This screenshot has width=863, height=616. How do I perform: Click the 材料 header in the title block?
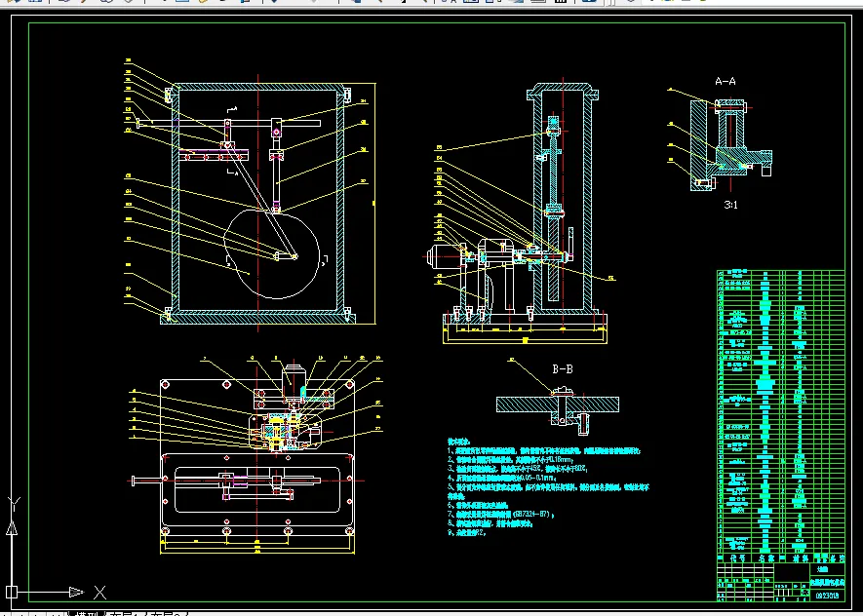click(x=800, y=558)
